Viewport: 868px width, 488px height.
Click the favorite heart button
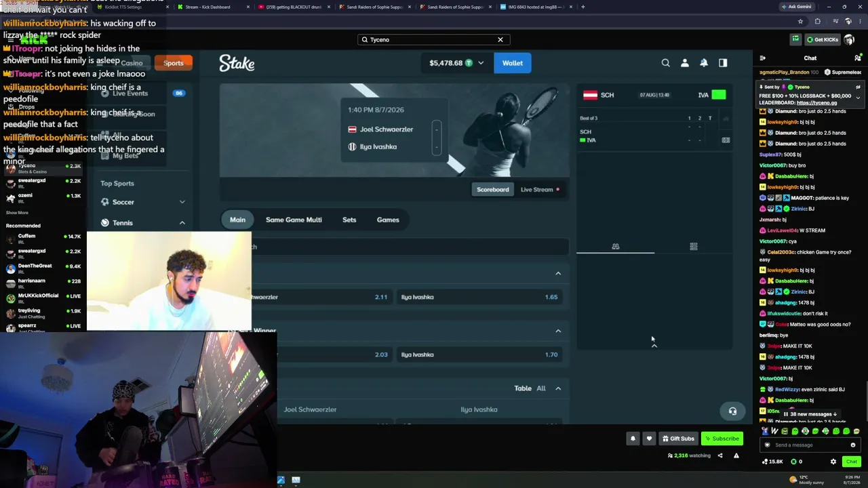click(649, 439)
